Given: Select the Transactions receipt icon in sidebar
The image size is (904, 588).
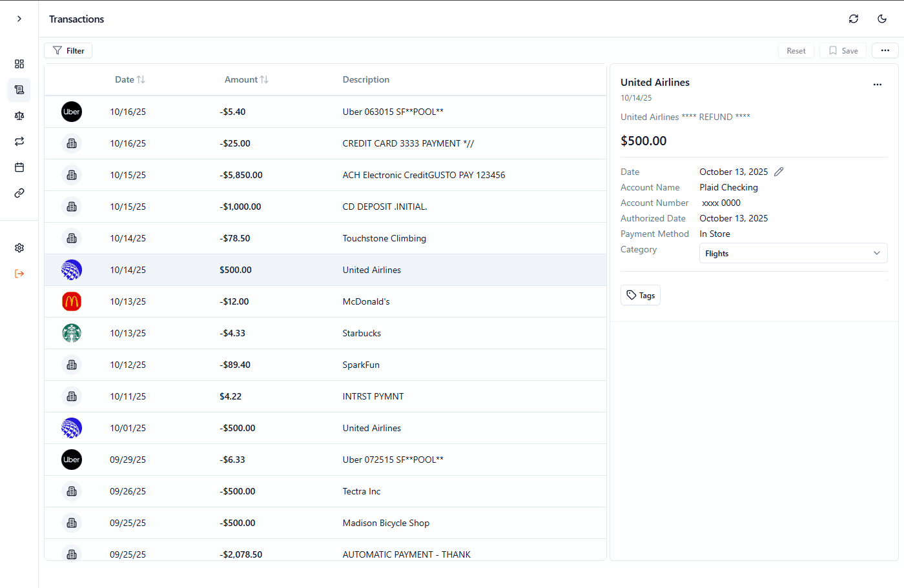Looking at the screenshot, I should (x=19, y=90).
